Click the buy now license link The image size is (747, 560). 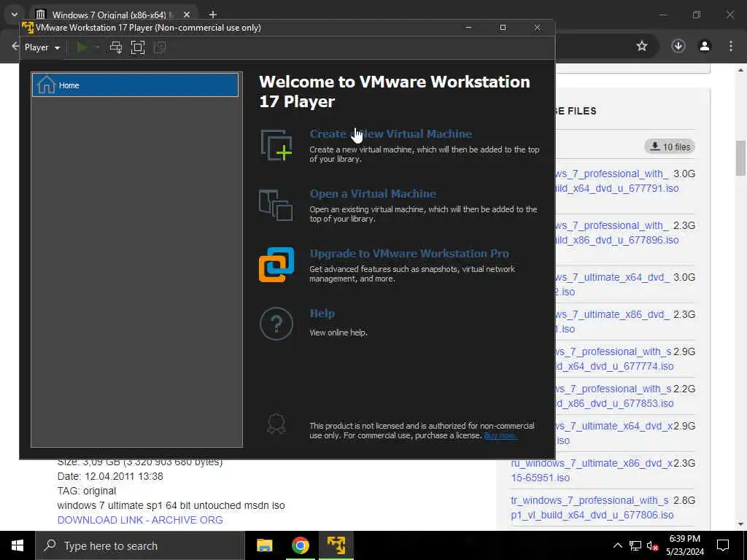coord(500,435)
